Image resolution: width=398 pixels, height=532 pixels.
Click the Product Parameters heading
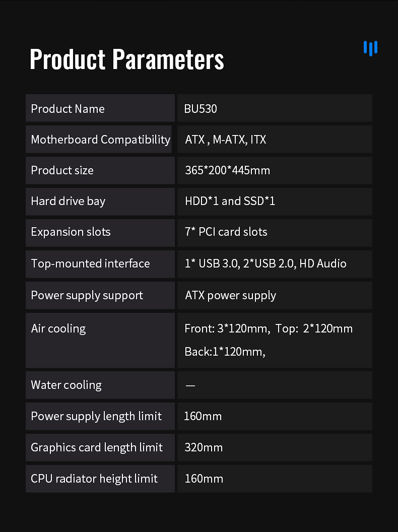pyautogui.click(x=126, y=59)
